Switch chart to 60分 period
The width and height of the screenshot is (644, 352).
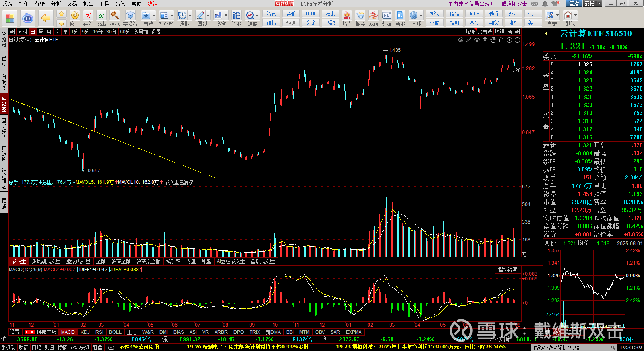point(125,32)
